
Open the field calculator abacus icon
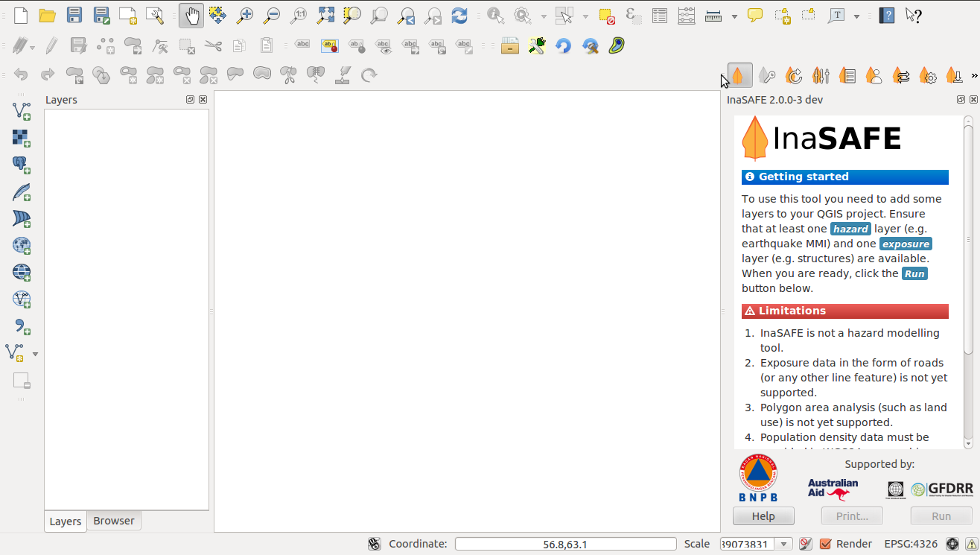(687, 15)
